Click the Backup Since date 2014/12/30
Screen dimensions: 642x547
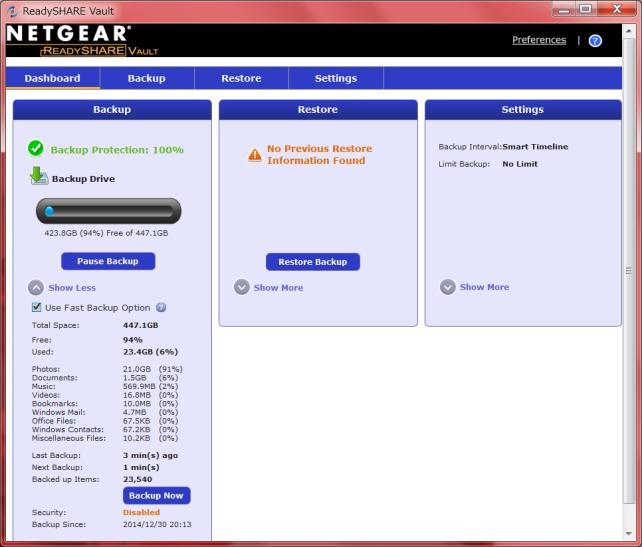click(157, 524)
